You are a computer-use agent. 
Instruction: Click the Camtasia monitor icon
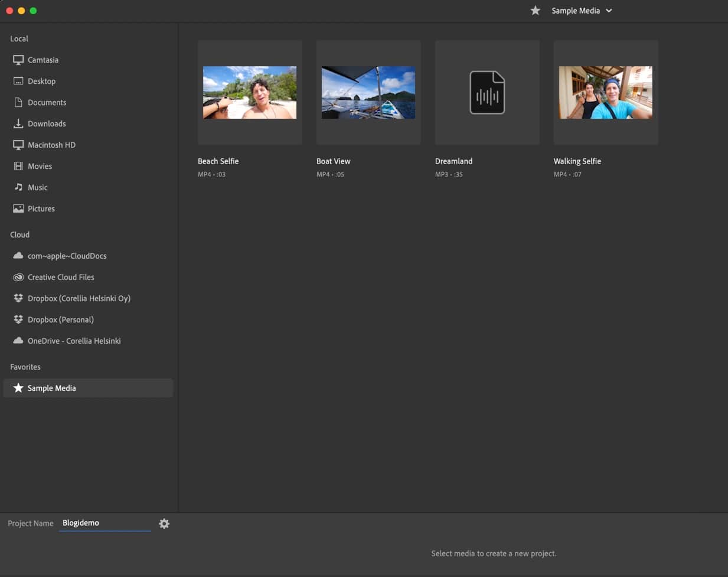[18, 60]
